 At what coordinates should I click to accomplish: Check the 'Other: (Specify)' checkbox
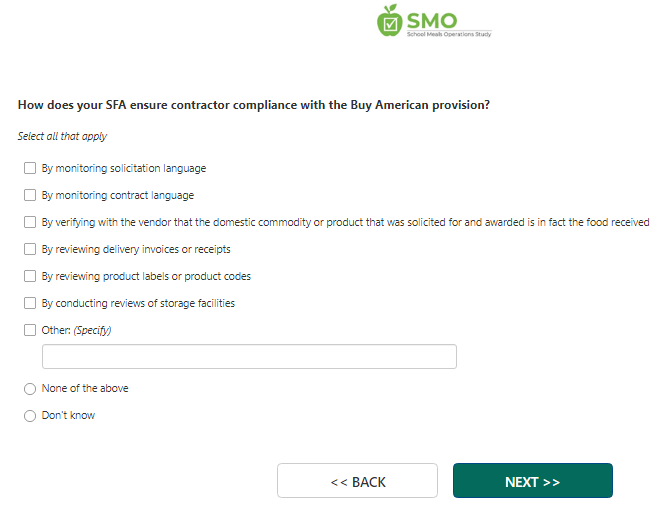(30, 330)
